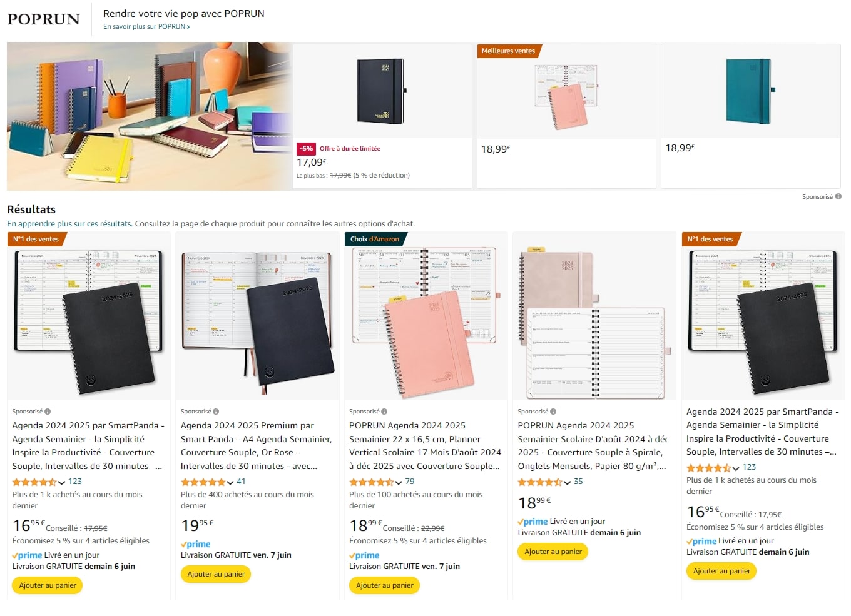The height and width of the screenshot is (616, 851).
Task: Add the last SmartPanda agenda to cart
Action: click(721, 571)
